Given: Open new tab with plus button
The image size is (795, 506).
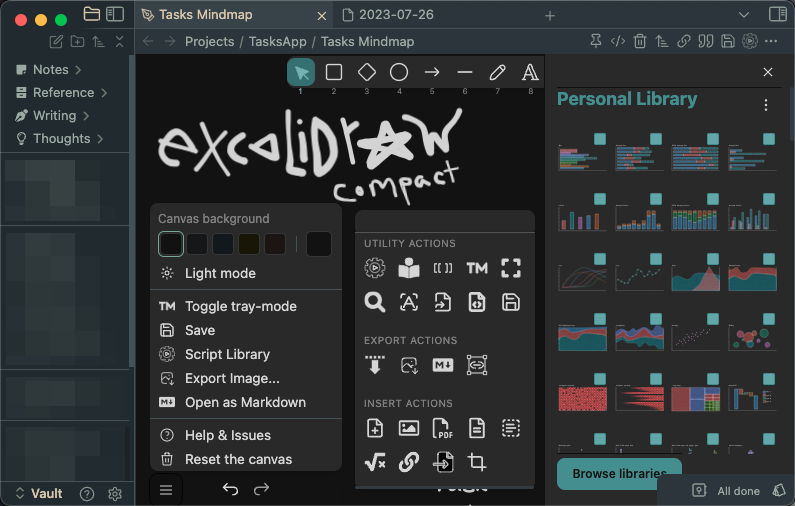Looking at the screenshot, I should pyautogui.click(x=550, y=16).
